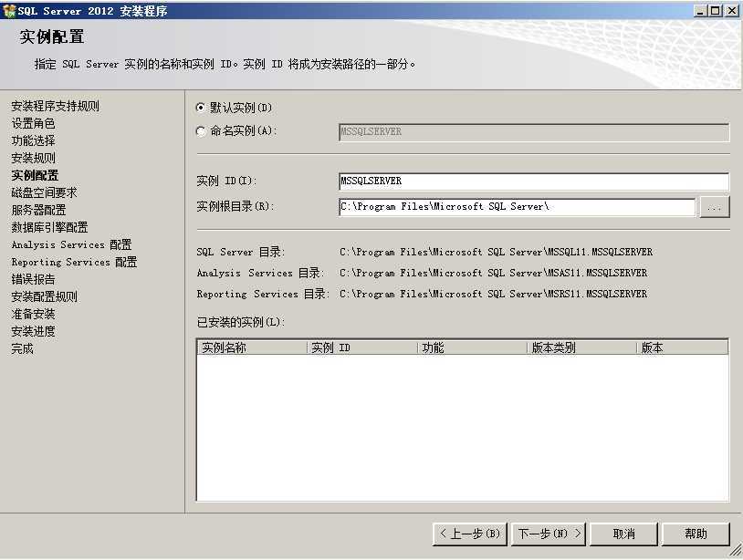Click the 安装程序支持规则 step in sidebar
743x560 pixels.
coord(56,106)
